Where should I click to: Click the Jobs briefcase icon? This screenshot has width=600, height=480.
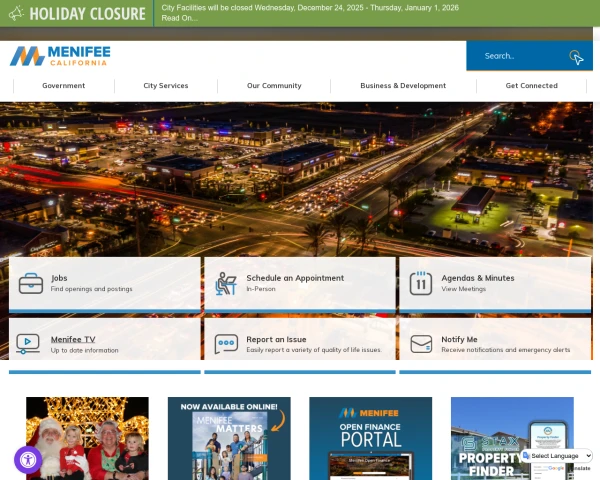coord(31,283)
